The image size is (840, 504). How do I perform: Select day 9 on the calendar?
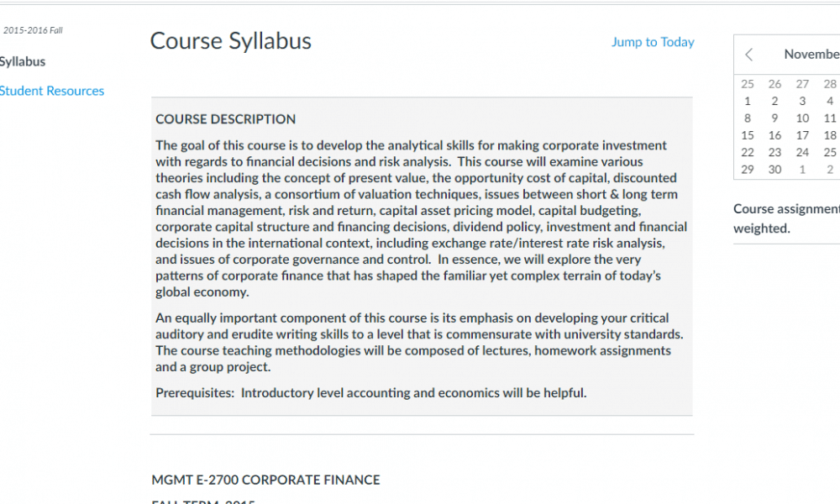coord(774,118)
